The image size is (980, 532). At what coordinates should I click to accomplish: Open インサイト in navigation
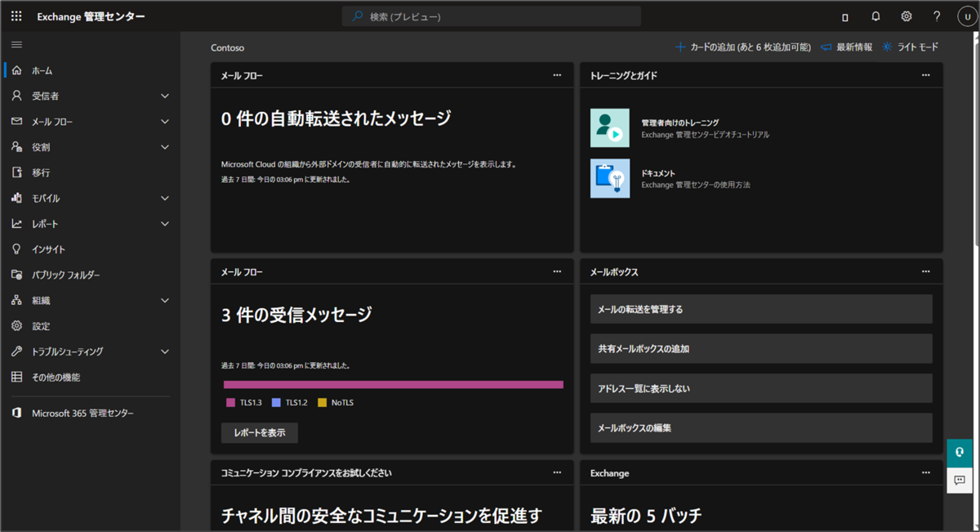(48, 249)
